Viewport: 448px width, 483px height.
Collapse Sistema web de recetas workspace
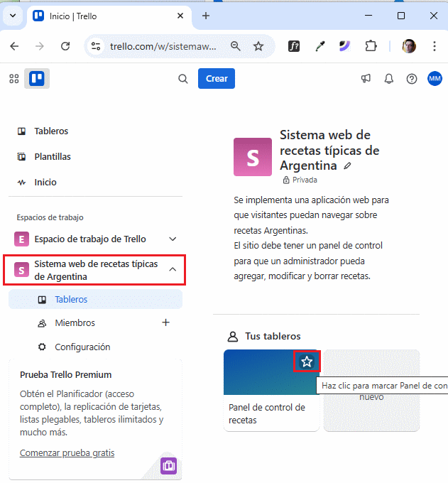[173, 270]
